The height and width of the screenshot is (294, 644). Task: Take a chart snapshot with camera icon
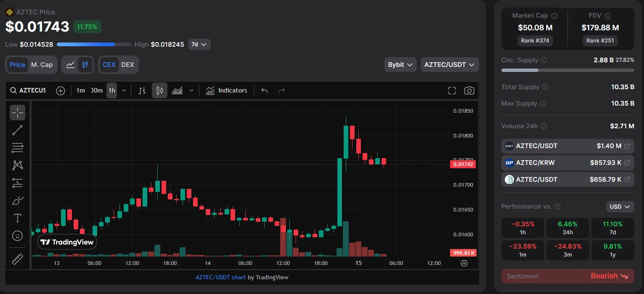(x=469, y=90)
